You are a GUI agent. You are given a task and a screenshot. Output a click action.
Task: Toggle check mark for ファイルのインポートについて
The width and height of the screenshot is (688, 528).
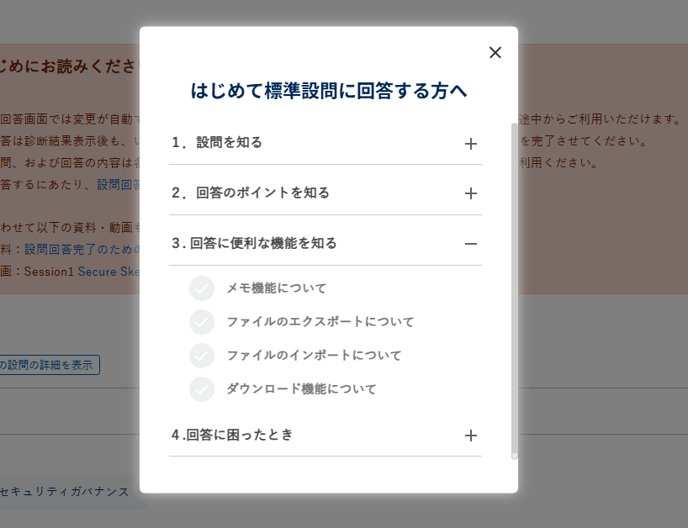[202, 356]
